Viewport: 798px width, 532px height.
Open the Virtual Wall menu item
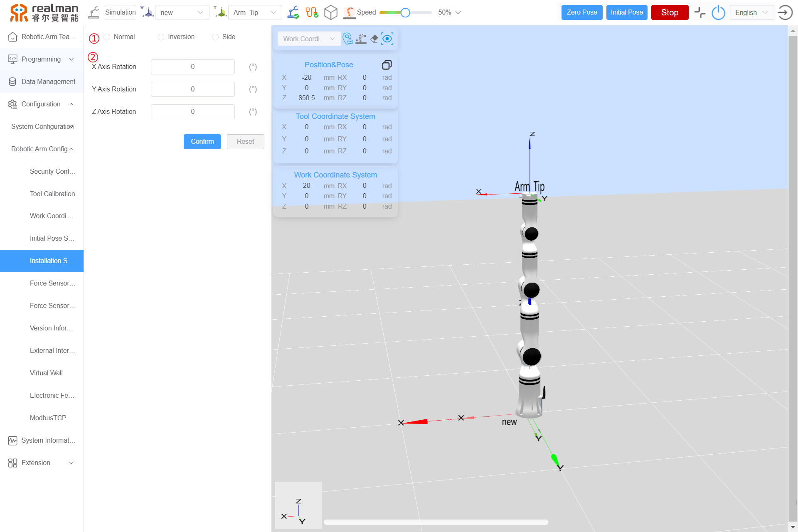(x=46, y=373)
